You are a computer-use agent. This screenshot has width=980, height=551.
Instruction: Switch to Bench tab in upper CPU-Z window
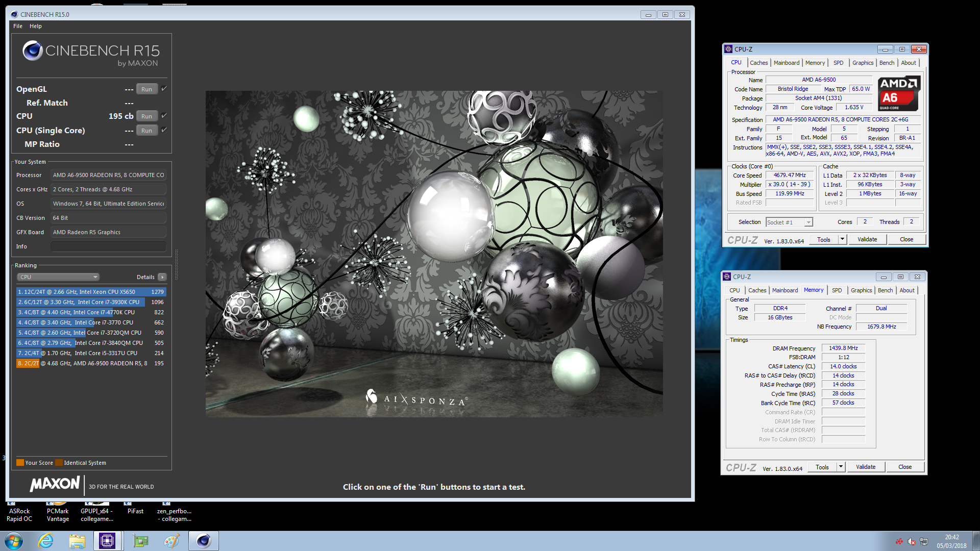[x=887, y=63]
